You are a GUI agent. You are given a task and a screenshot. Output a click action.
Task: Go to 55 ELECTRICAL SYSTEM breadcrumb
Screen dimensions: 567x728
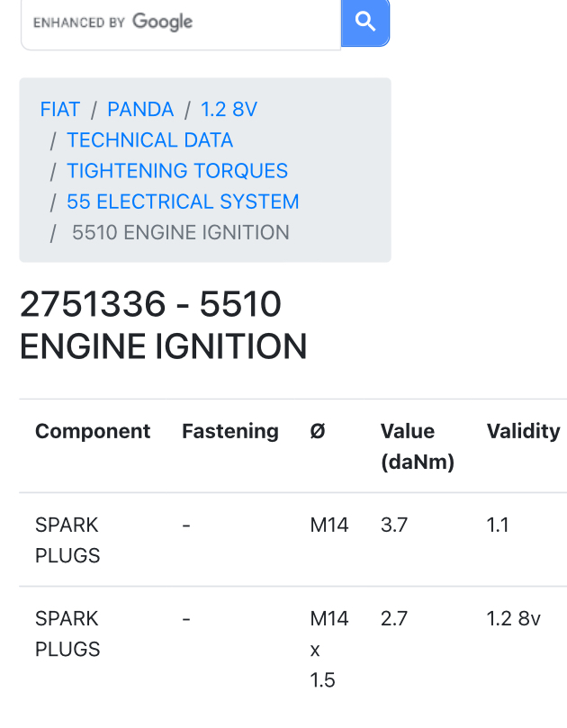click(183, 202)
